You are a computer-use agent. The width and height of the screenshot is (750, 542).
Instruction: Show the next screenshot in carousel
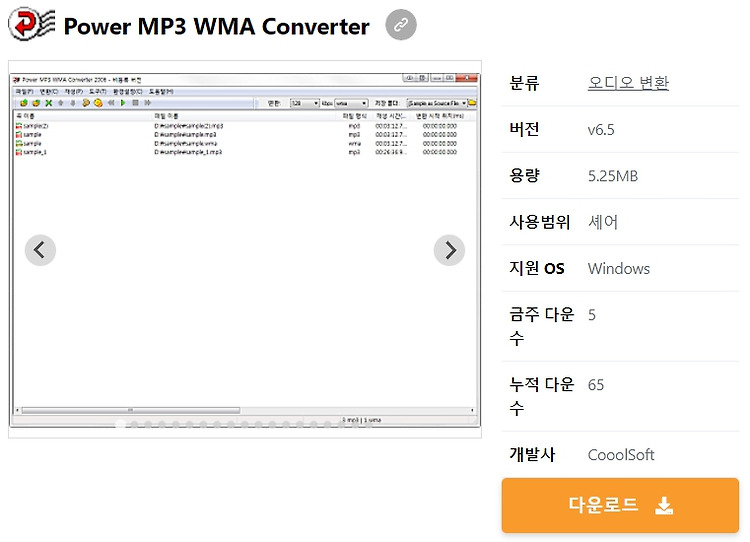449,250
